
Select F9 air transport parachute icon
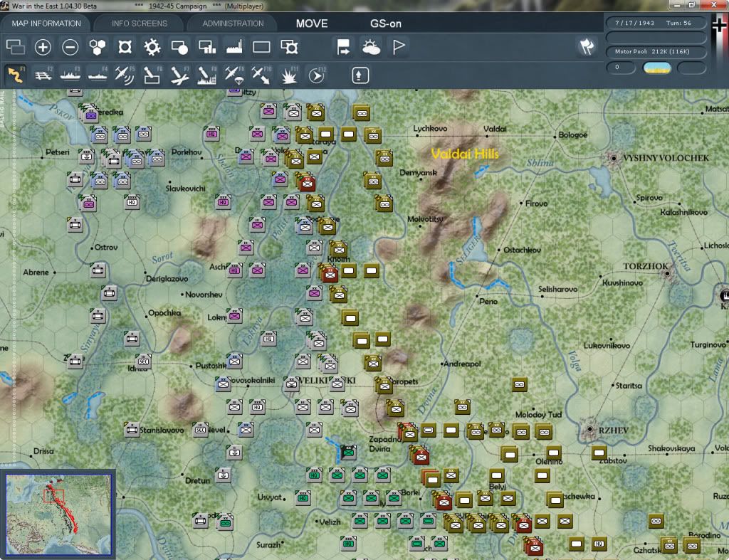(x=234, y=75)
